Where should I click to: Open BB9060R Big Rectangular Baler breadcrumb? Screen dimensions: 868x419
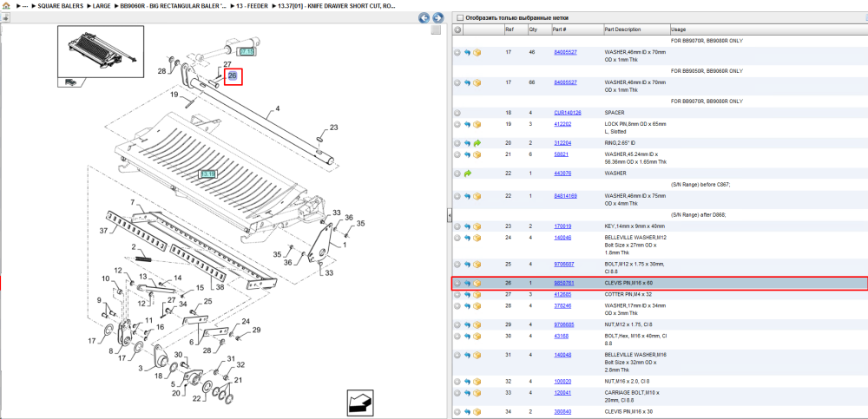174,5
